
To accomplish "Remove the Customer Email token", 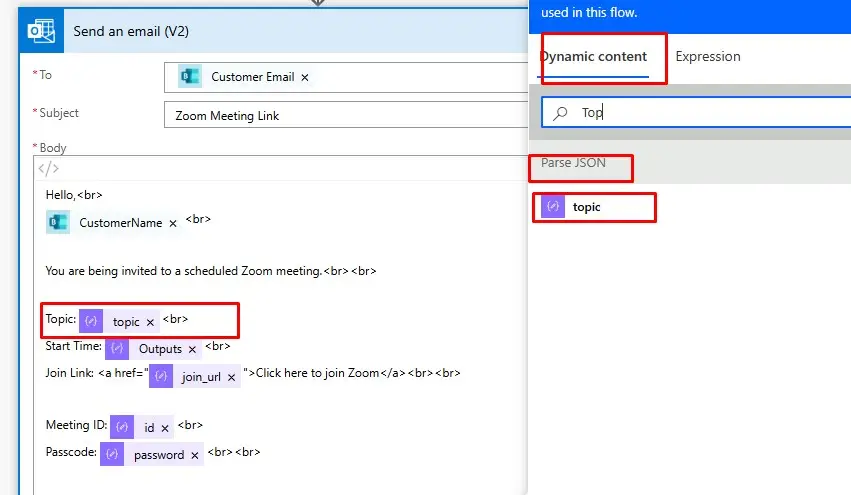I will (x=305, y=77).
